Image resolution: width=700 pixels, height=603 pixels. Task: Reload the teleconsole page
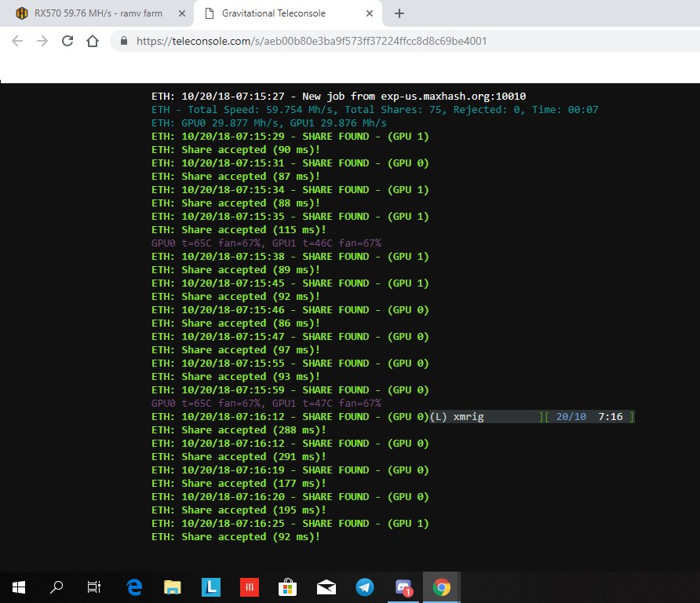tap(67, 41)
